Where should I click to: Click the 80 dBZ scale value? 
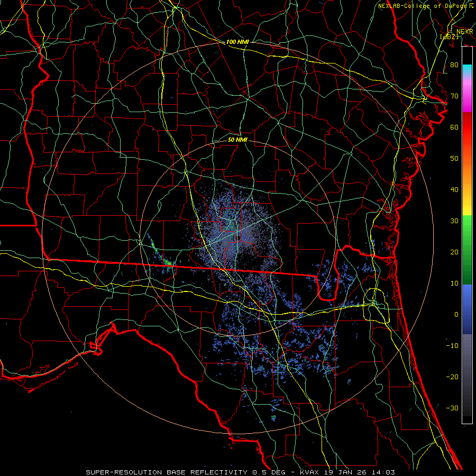(x=454, y=65)
